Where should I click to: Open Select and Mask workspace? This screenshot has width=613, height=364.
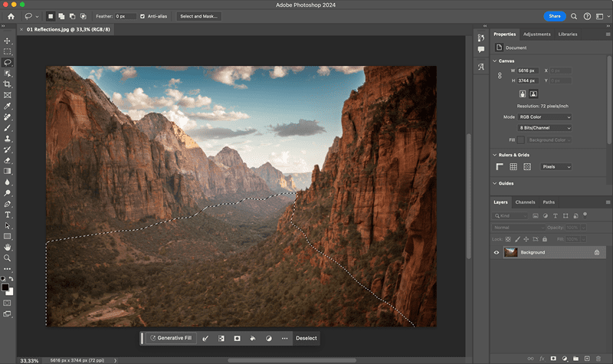198,16
